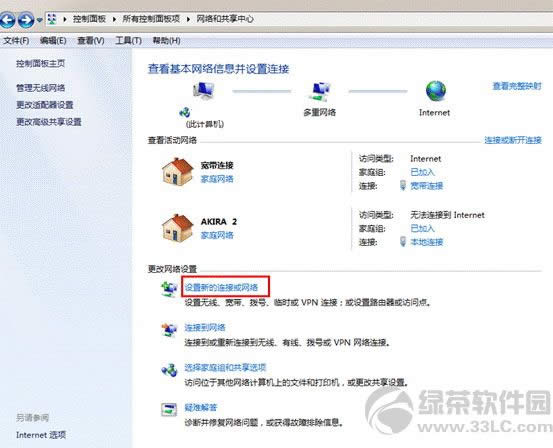The width and height of the screenshot is (553, 448).
Task: Click the 查看完整映射 link
Action: point(517,86)
